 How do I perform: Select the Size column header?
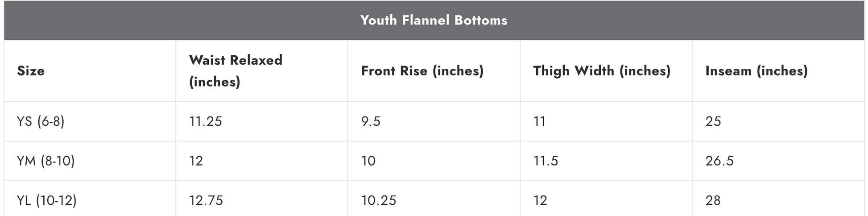(x=31, y=71)
